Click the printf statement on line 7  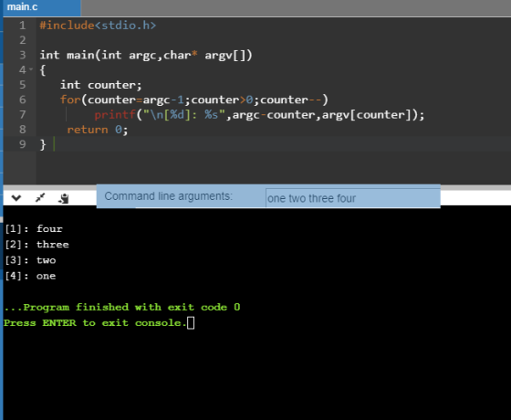[x=259, y=115]
